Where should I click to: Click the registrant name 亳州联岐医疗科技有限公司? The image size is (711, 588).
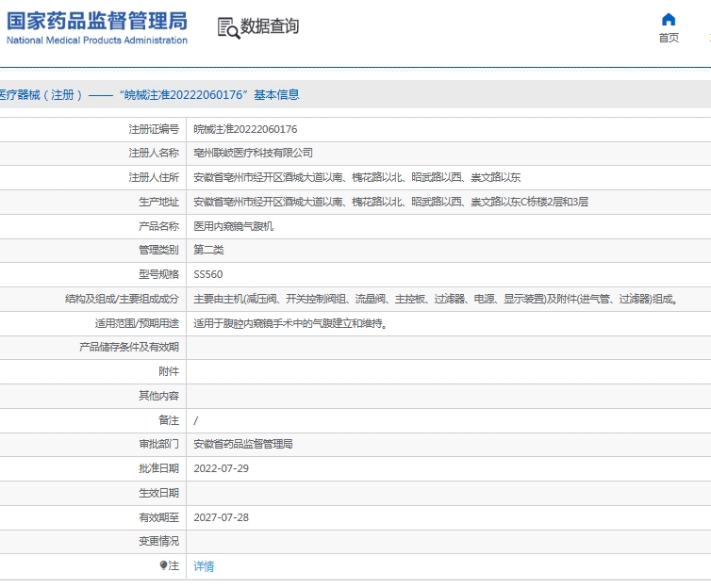click(253, 153)
